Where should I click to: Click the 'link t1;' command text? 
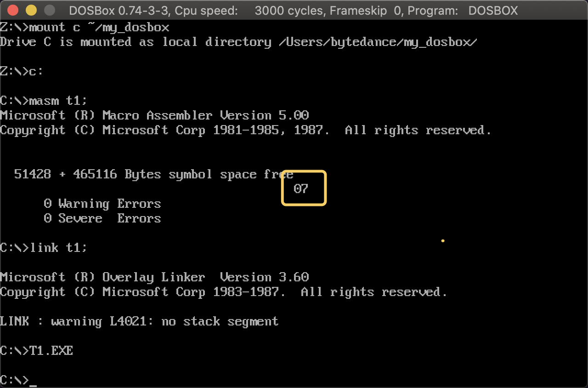(x=58, y=248)
